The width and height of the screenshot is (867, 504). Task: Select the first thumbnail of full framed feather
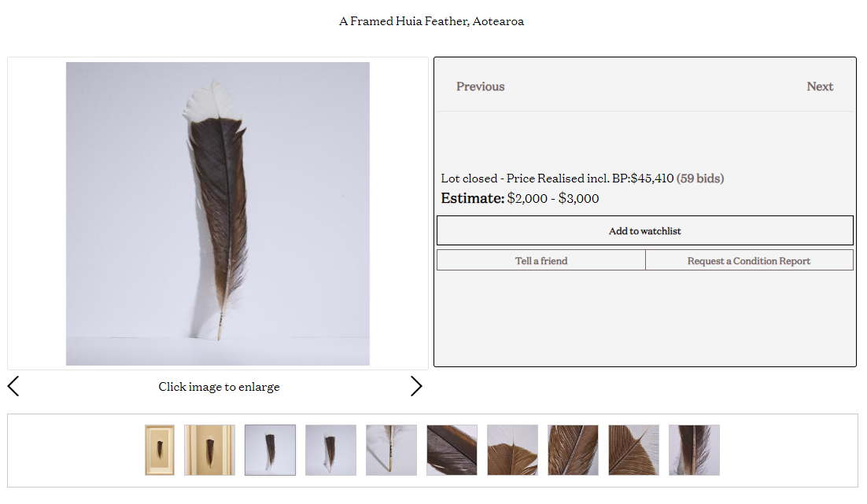point(160,450)
